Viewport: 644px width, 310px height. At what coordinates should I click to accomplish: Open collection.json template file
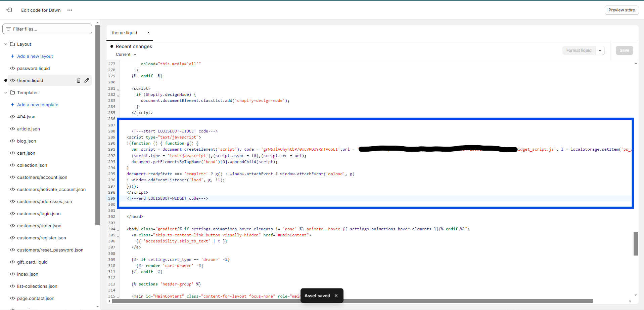(32, 165)
